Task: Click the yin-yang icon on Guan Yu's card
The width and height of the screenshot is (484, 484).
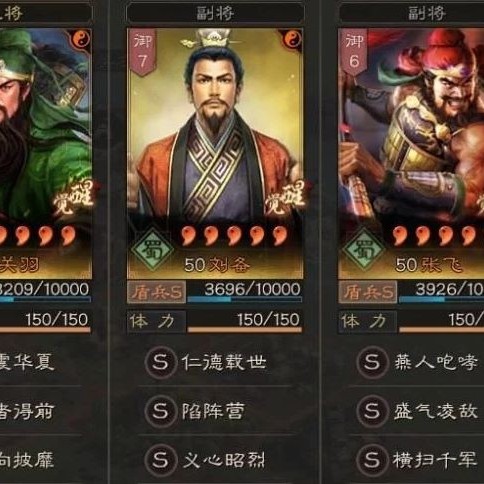Action: click(81, 40)
